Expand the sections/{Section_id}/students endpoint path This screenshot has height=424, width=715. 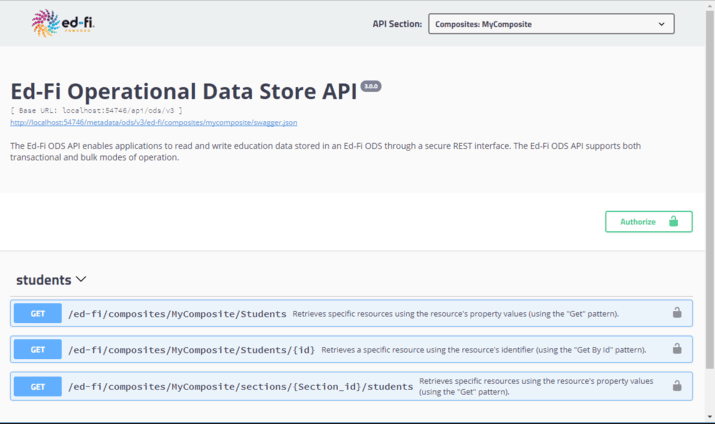pos(240,386)
